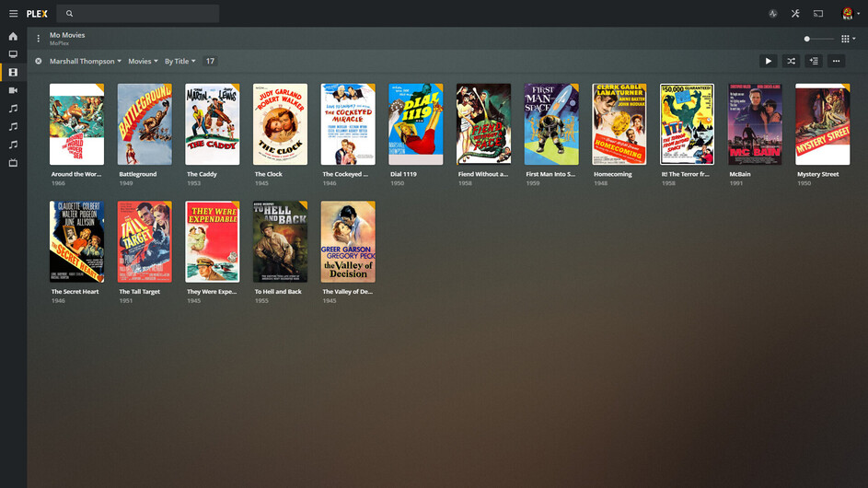The image size is (868, 488).
Task: Open settings wrench and screwdriver icon
Action: (x=795, y=14)
